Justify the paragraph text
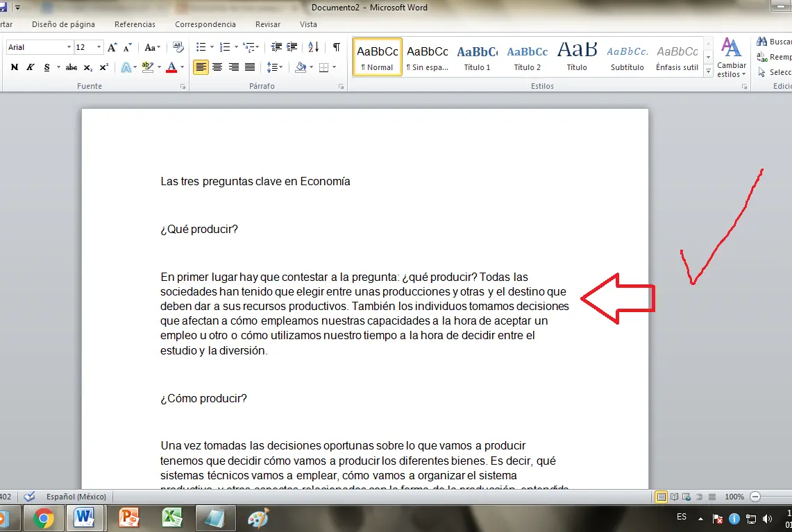 pyautogui.click(x=249, y=67)
